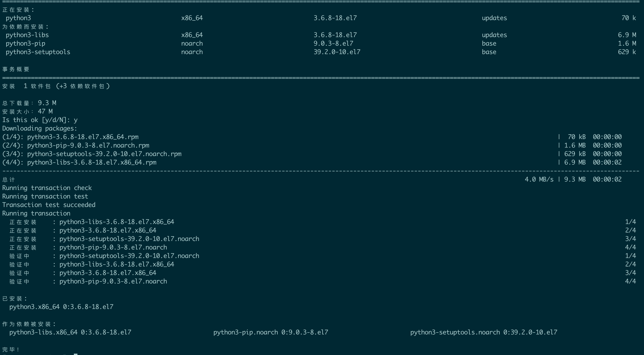Click 'Transaction test succeeded' line
Image resolution: width=644 pixels, height=355 pixels.
tap(49, 205)
